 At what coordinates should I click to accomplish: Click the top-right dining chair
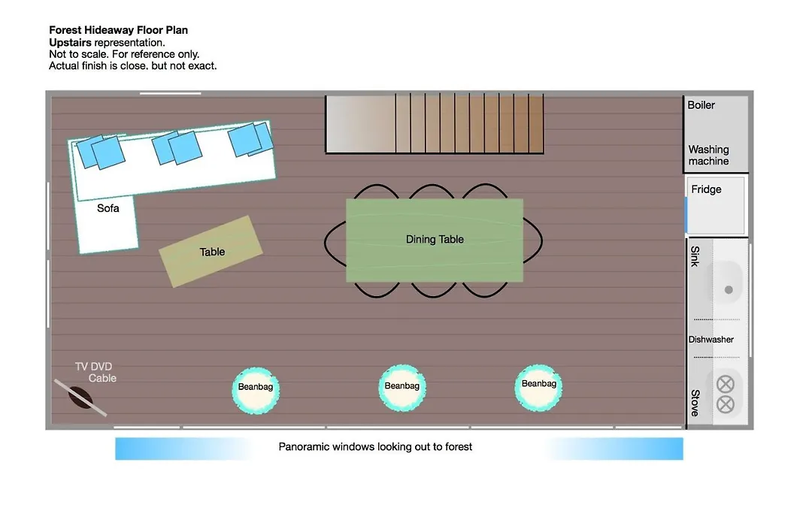(x=485, y=191)
